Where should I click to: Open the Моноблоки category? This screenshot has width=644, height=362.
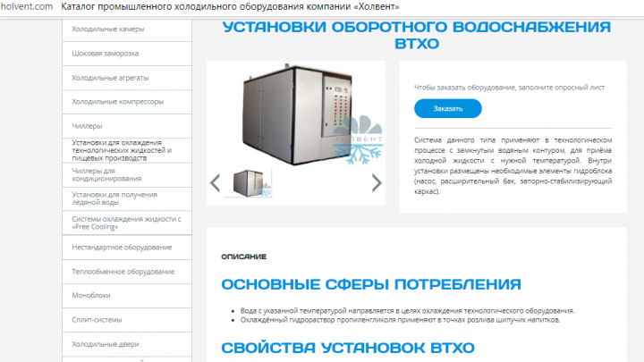click(x=127, y=296)
